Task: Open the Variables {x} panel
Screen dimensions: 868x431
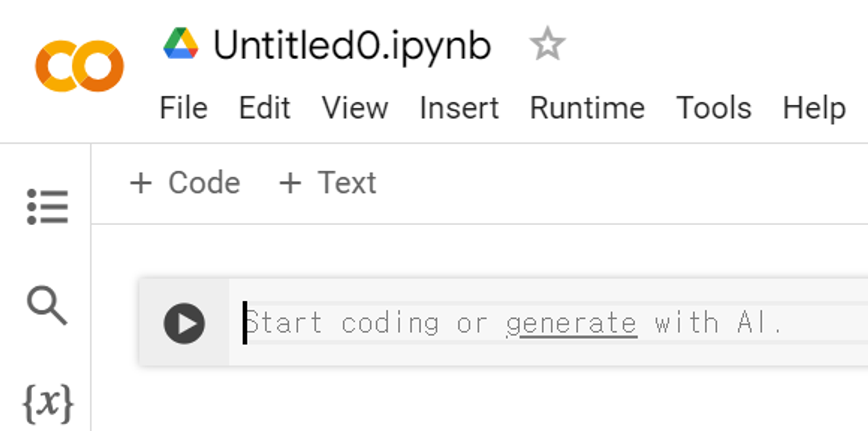Action: (x=48, y=403)
